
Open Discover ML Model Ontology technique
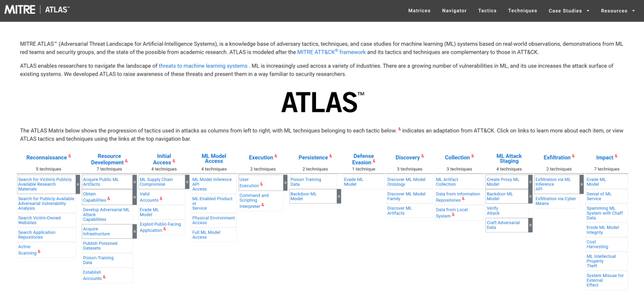[x=407, y=182]
